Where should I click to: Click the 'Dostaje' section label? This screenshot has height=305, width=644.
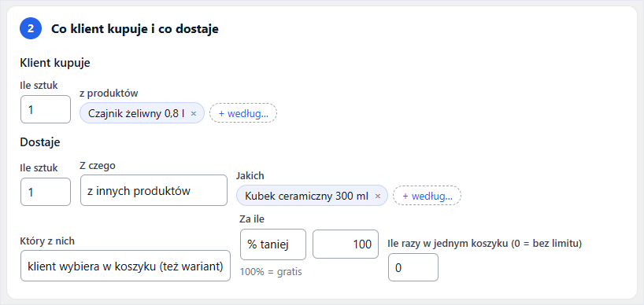(x=40, y=141)
